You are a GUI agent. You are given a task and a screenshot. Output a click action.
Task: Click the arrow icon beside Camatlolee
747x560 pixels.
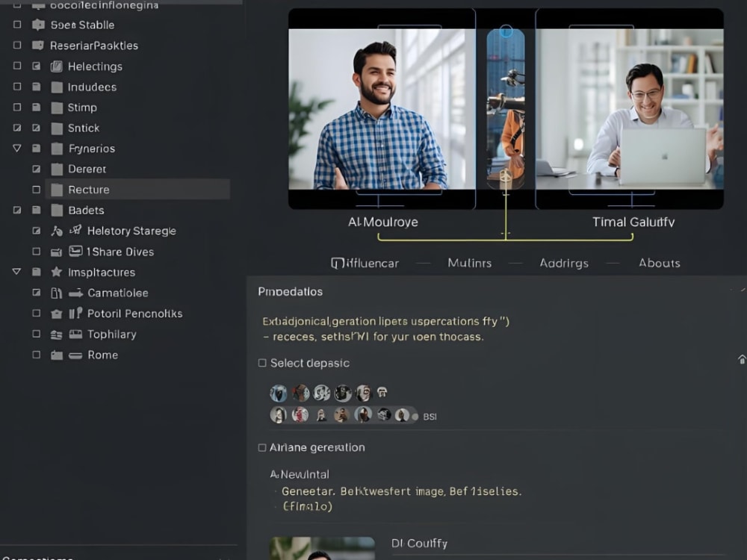pos(75,293)
